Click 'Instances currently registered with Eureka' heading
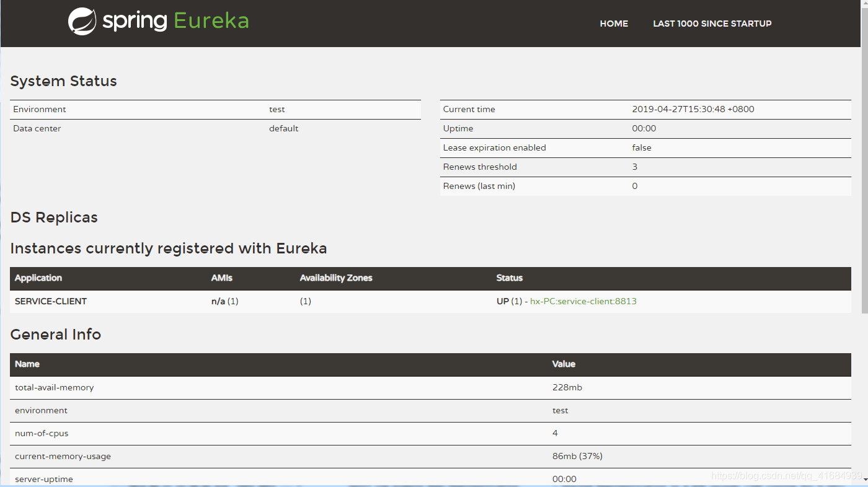The width and height of the screenshot is (868, 487). click(x=169, y=248)
